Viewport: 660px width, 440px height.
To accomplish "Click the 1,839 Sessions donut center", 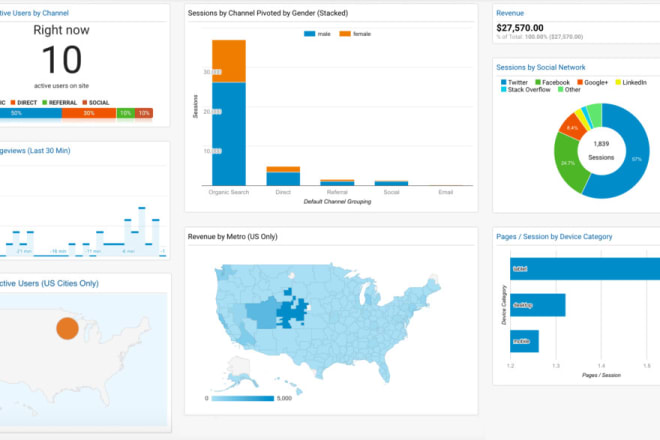I will tap(601, 150).
